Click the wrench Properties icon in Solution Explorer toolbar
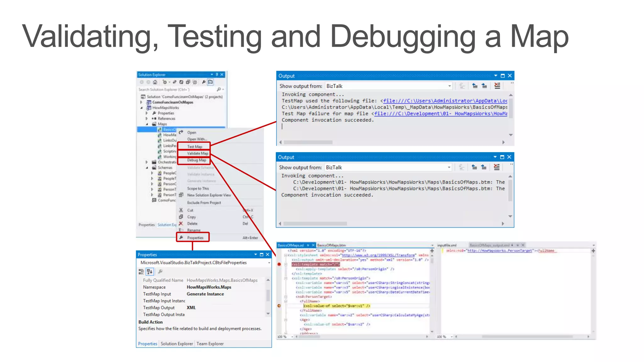Viewport: 644px width, 362px height. click(x=204, y=82)
